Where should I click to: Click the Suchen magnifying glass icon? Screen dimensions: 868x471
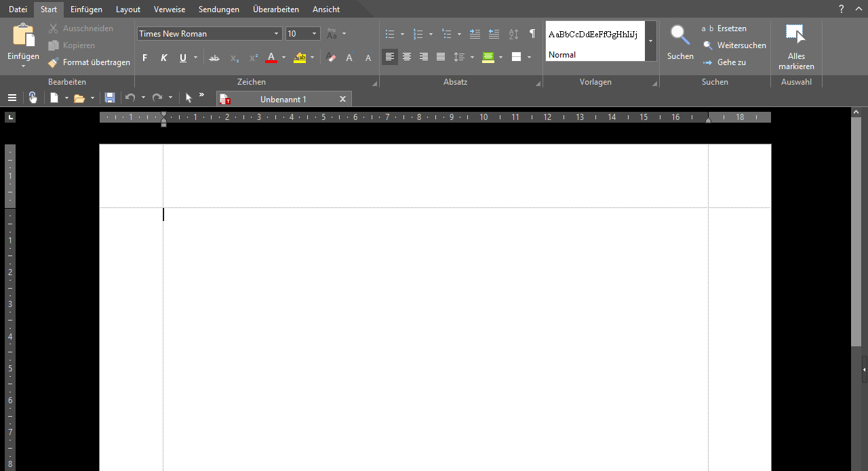[x=679, y=35]
